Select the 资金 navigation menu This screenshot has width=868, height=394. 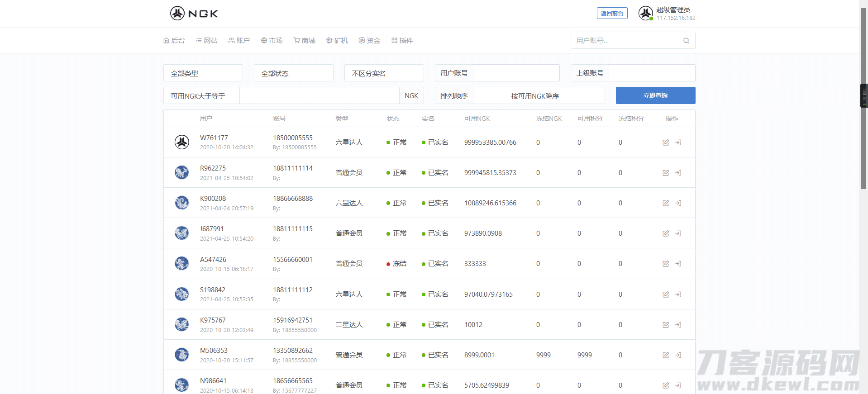[369, 41]
